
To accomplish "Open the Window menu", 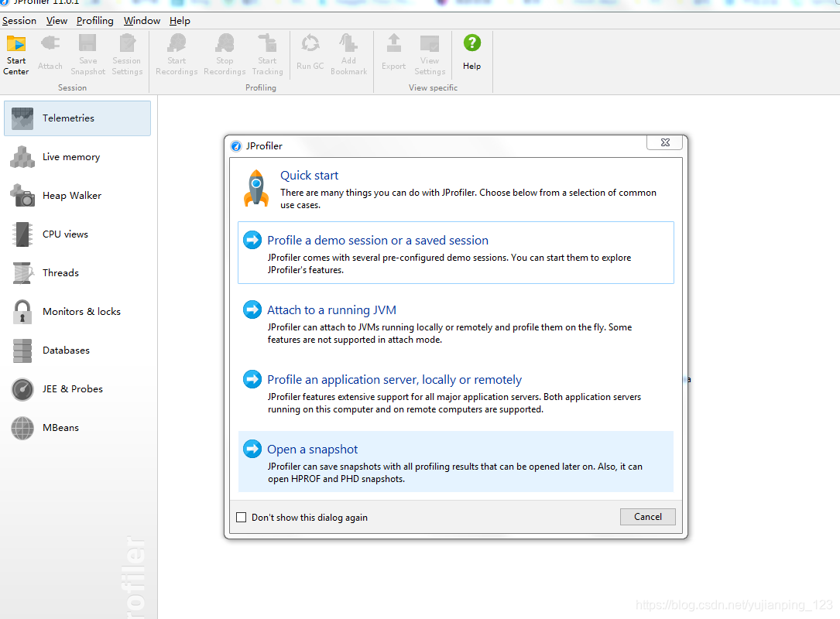I will pos(142,21).
